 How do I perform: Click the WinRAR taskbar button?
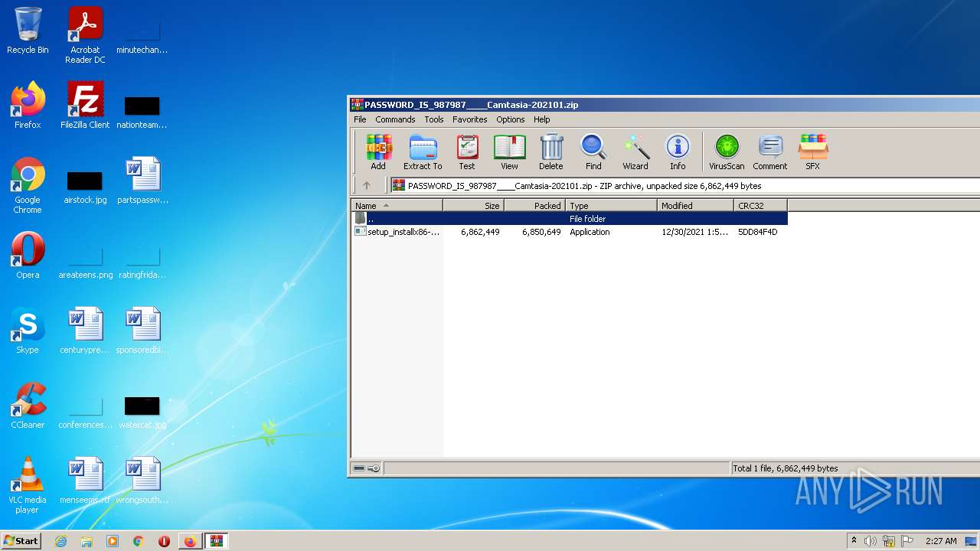(x=216, y=541)
